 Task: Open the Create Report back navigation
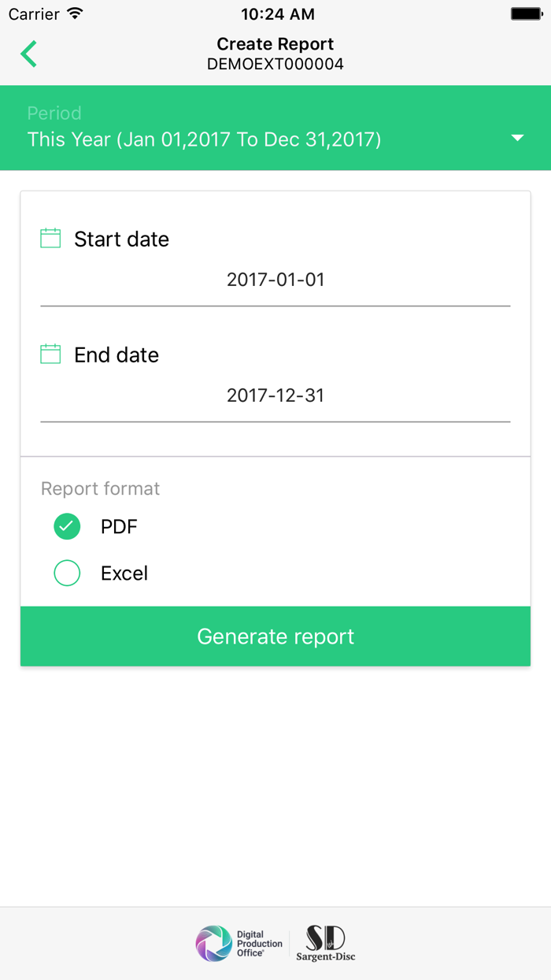point(28,54)
